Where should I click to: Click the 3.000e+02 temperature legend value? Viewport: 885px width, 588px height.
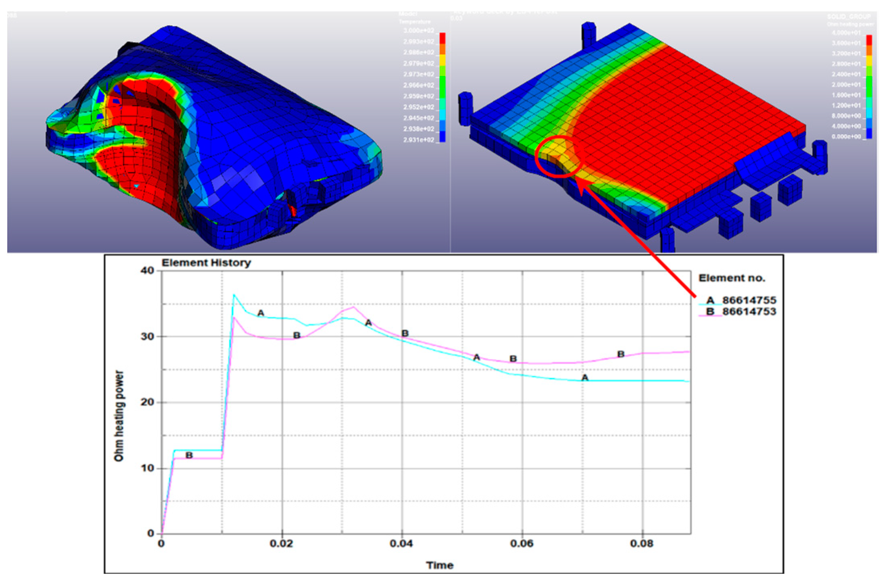(419, 31)
